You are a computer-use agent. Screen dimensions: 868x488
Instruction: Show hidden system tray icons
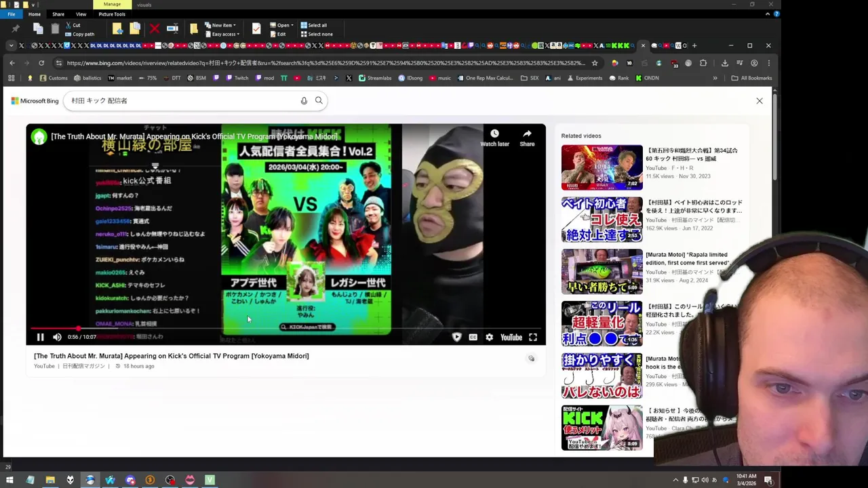675,480
